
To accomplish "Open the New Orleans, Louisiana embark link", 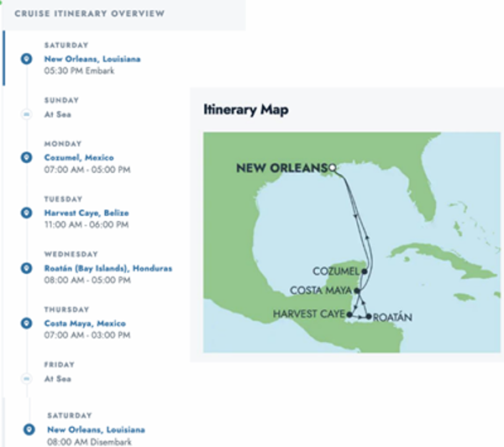I will click(92, 59).
